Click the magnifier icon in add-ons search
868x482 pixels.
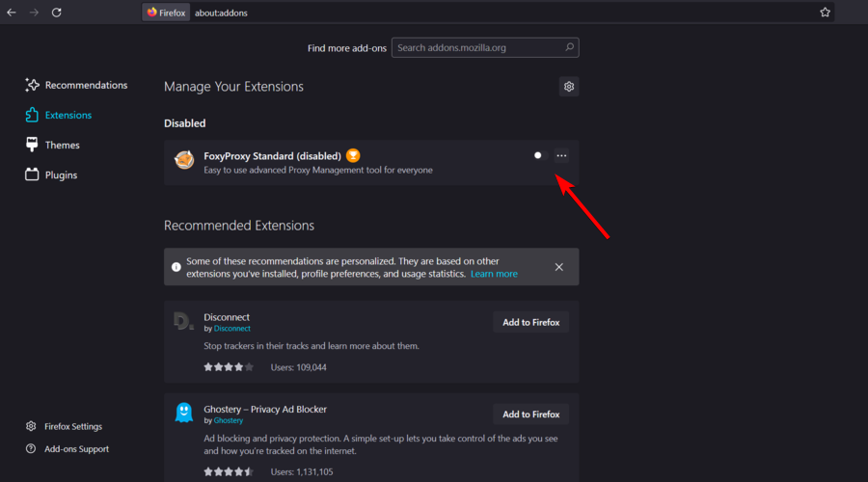tap(569, 47)
